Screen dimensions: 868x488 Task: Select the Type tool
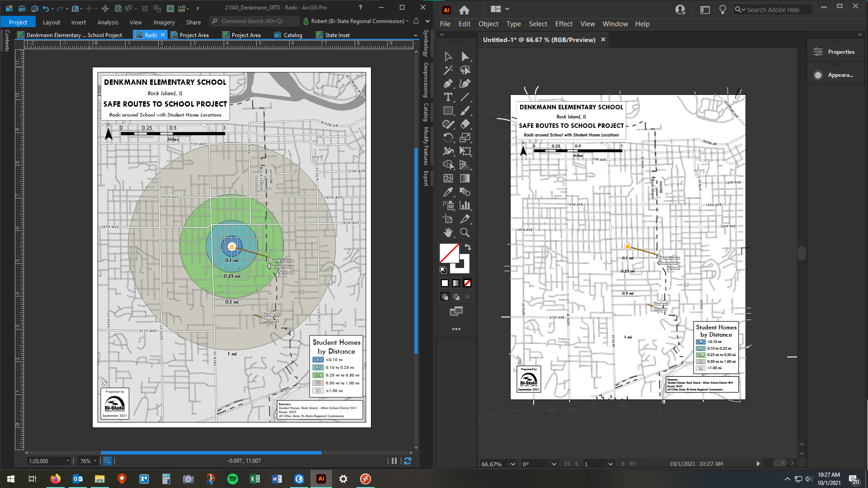448,97
